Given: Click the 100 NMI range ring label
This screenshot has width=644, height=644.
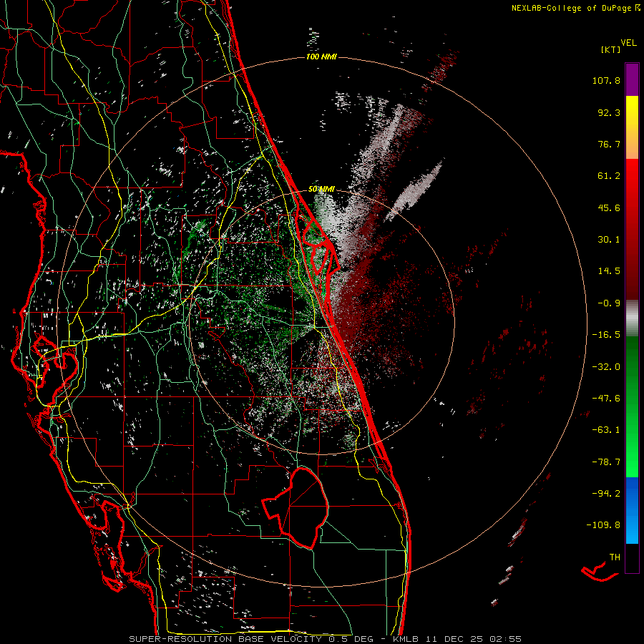Looking at the screenshot, I should point(321,57).
